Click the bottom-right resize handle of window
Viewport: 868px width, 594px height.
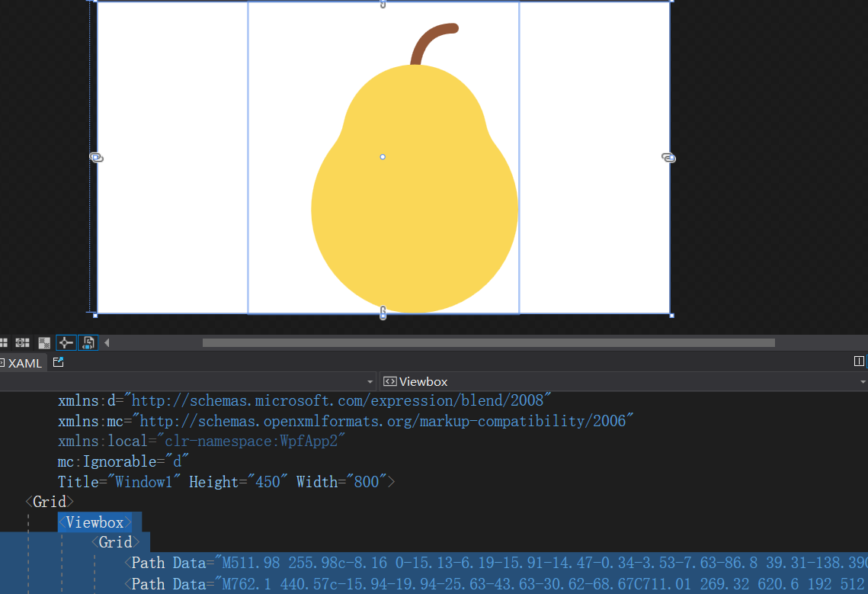(x=672, y=315)
